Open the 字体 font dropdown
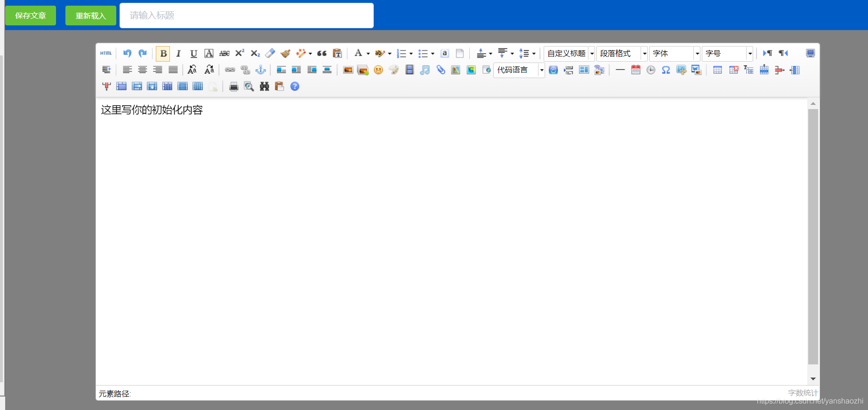This screenshot has width=868, height=410. click(675, 54)
